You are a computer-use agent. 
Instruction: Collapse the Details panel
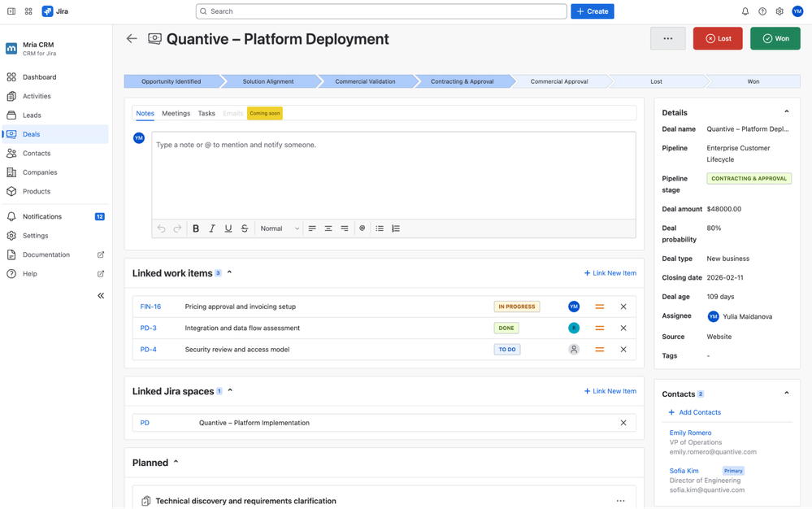click(786, 112)
